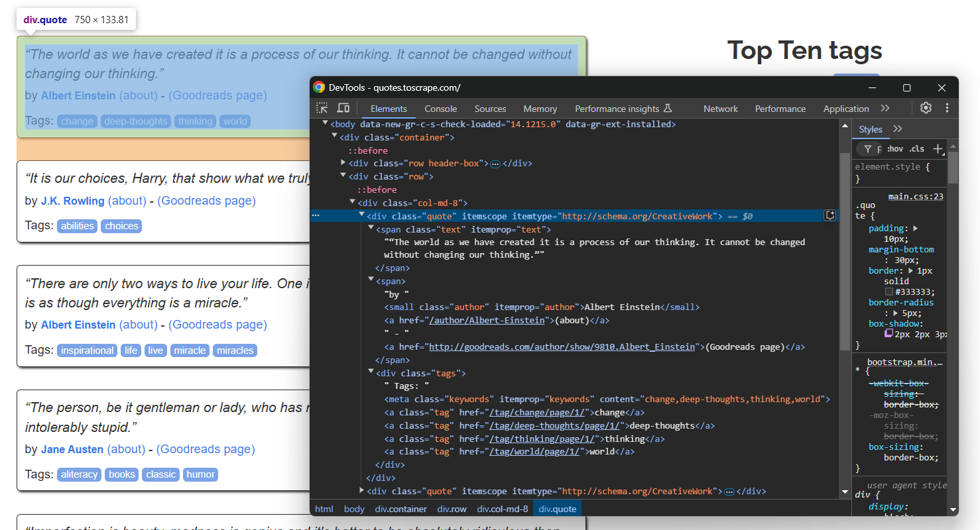
Task: Select div.container in the breadcrumb bar
Action: pyautogui.click(x=400, y=509)
